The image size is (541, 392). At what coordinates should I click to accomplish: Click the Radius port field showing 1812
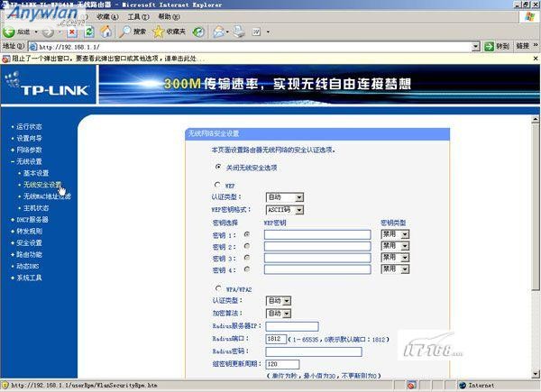click(276, 339)
